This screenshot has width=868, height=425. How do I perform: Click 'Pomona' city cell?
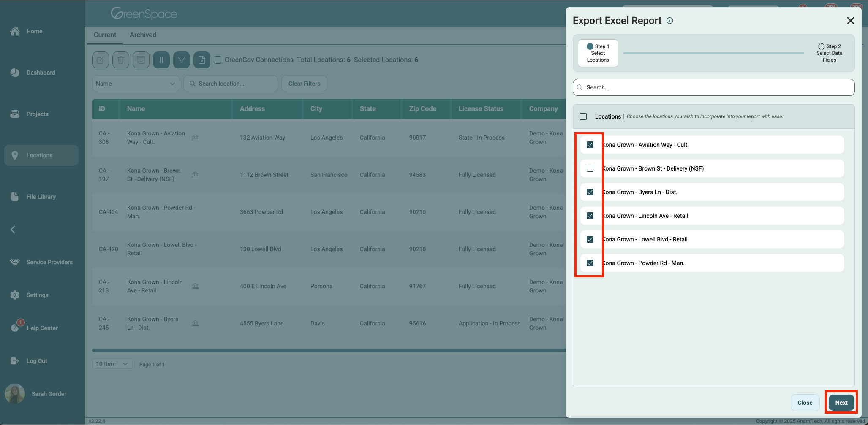[x=321, y=286]
